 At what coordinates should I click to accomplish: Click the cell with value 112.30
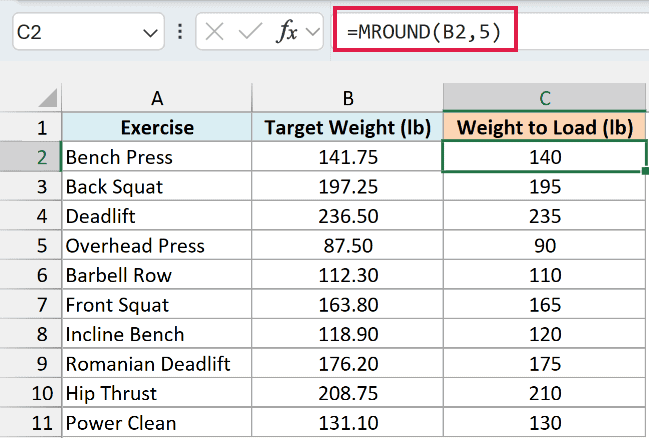(348, 275)
